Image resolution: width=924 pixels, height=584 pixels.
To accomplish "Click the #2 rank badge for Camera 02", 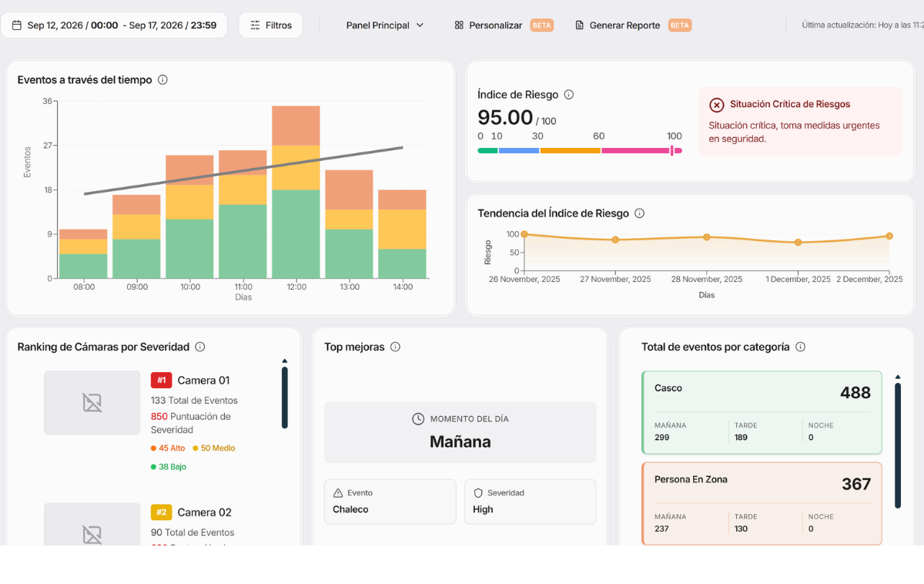I will 162,512.
